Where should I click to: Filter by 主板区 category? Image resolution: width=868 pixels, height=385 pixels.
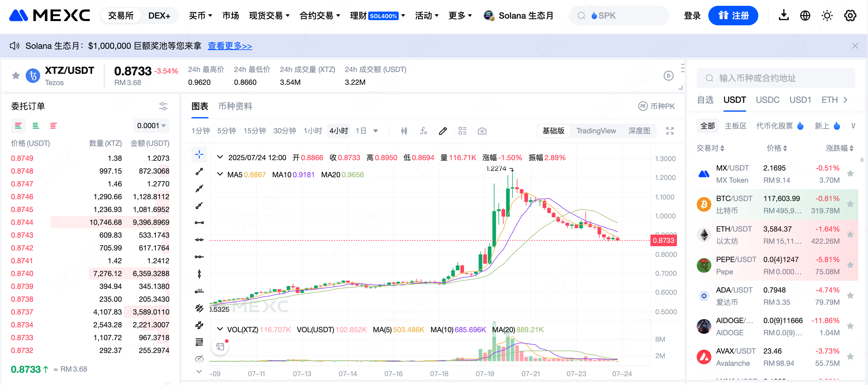(735, 126)
